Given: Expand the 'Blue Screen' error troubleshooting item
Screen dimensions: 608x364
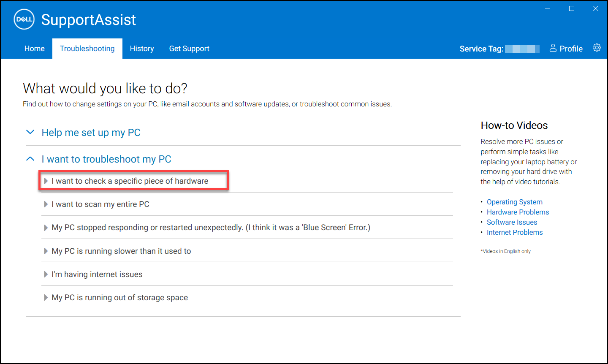Looking at the screenshot, I should click(211, 227).
